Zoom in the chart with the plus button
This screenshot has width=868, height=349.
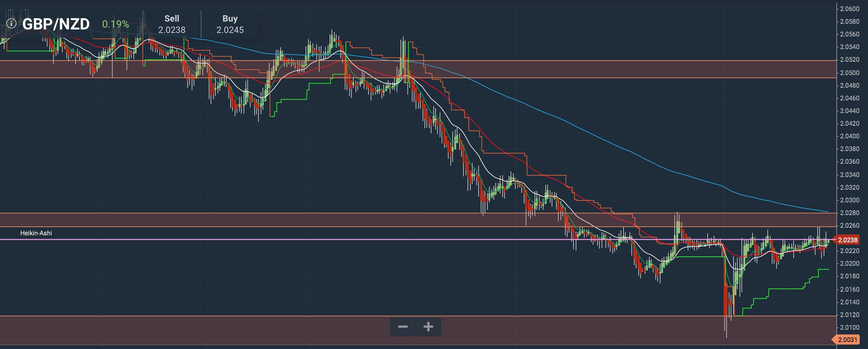[x=428, y=327]
